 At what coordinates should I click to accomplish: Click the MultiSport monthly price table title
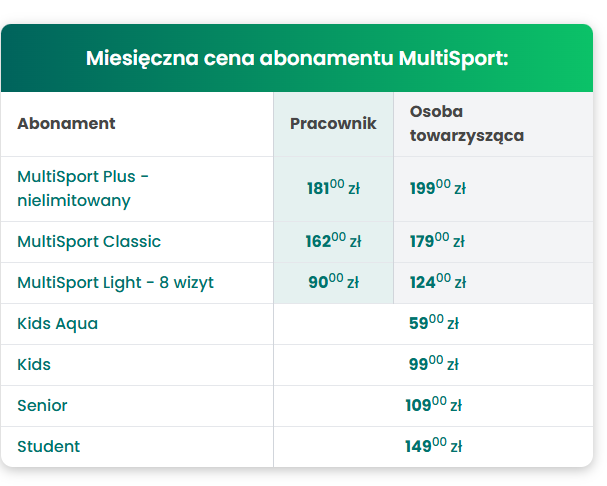(x=297, y=58)
